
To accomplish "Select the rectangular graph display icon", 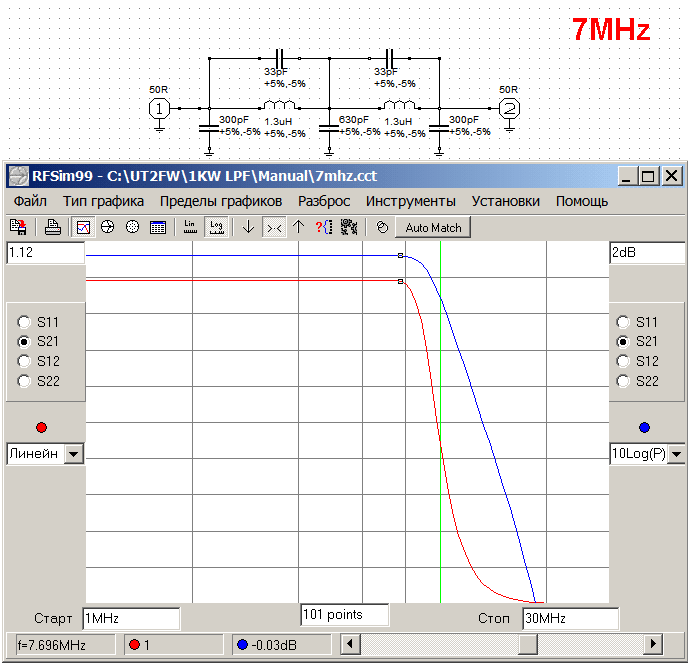I will coord(83,227).
